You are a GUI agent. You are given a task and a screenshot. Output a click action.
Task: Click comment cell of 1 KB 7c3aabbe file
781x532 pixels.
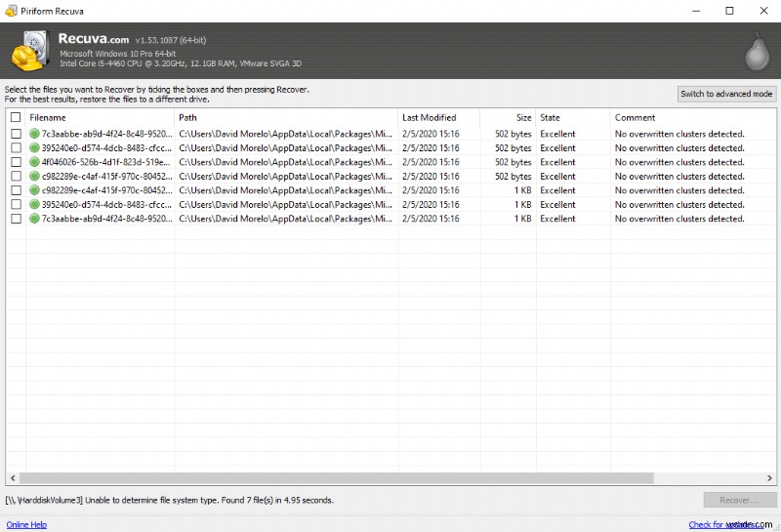pyautogui.click(x=679, y=219)
